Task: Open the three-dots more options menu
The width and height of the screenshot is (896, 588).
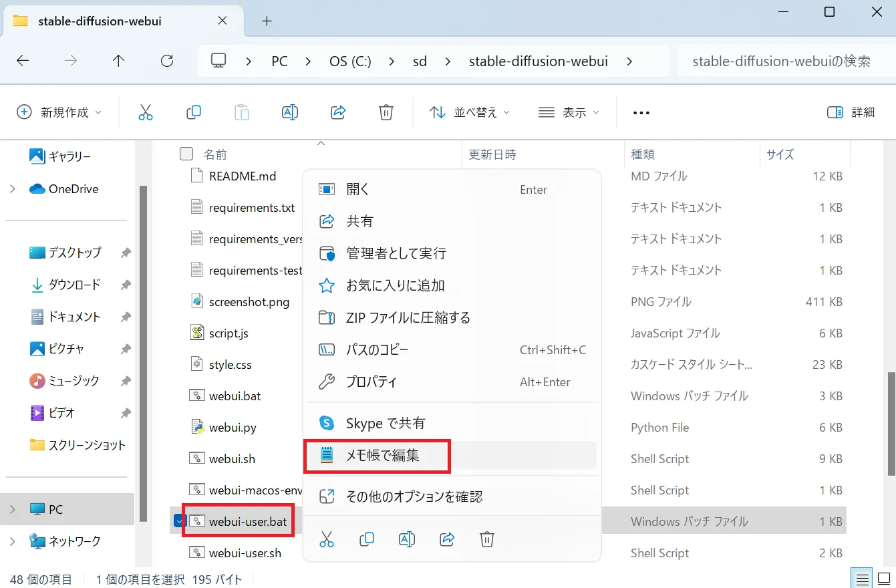Action: [x=641, y=113]
